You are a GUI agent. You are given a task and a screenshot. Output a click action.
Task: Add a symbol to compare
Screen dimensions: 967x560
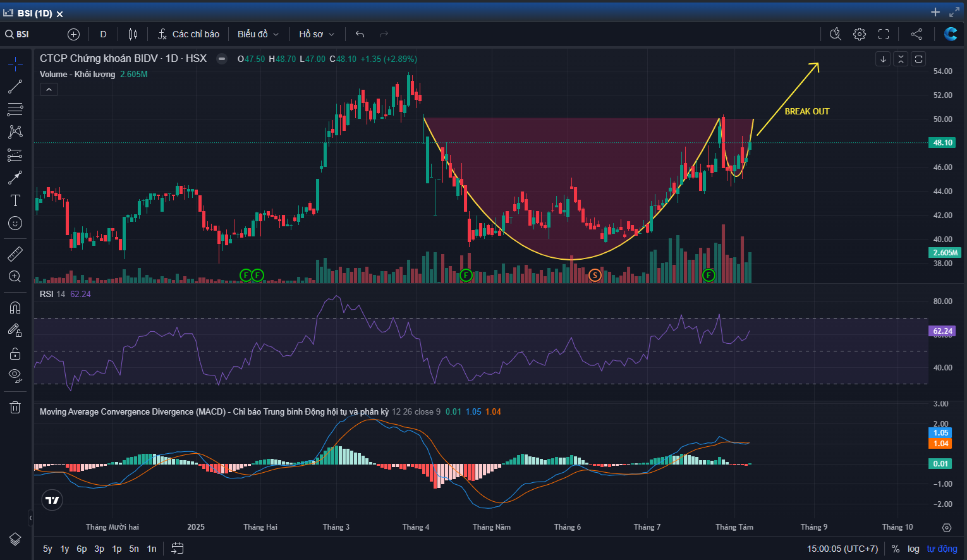(x=73, y=34)
